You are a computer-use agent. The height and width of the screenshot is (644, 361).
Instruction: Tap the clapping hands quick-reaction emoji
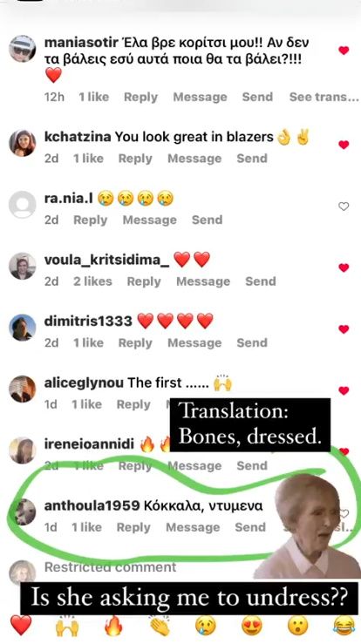pos(160,625)
